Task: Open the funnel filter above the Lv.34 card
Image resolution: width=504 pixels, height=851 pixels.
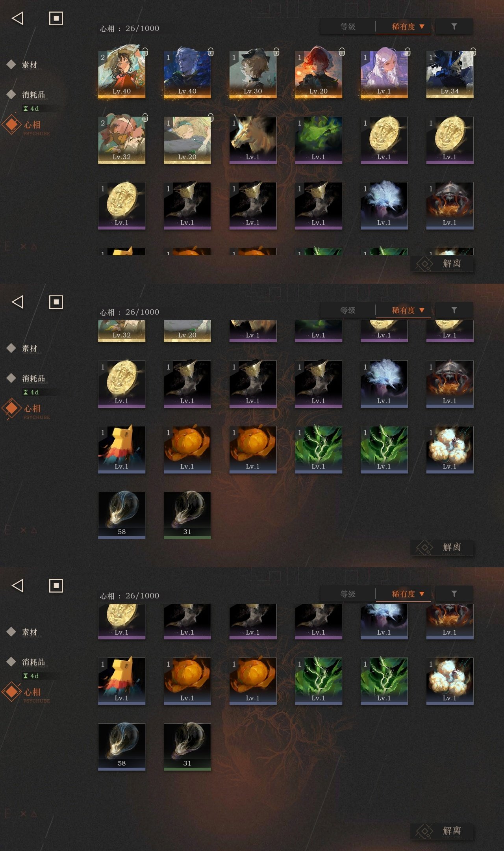Action: coord(454,27)
